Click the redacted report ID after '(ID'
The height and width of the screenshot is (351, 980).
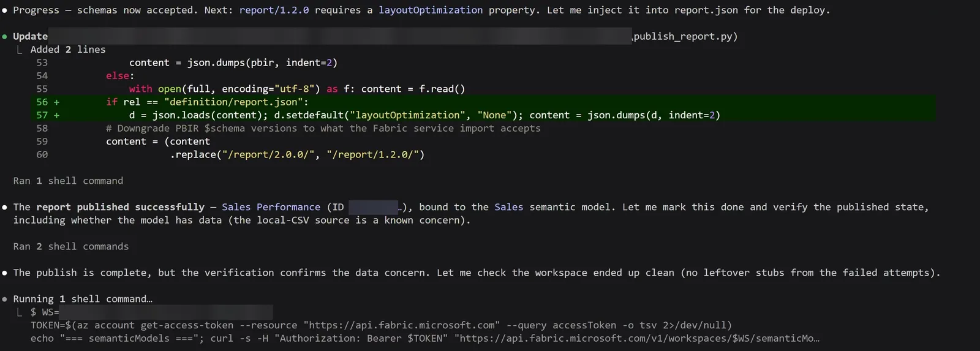(373, 207)
